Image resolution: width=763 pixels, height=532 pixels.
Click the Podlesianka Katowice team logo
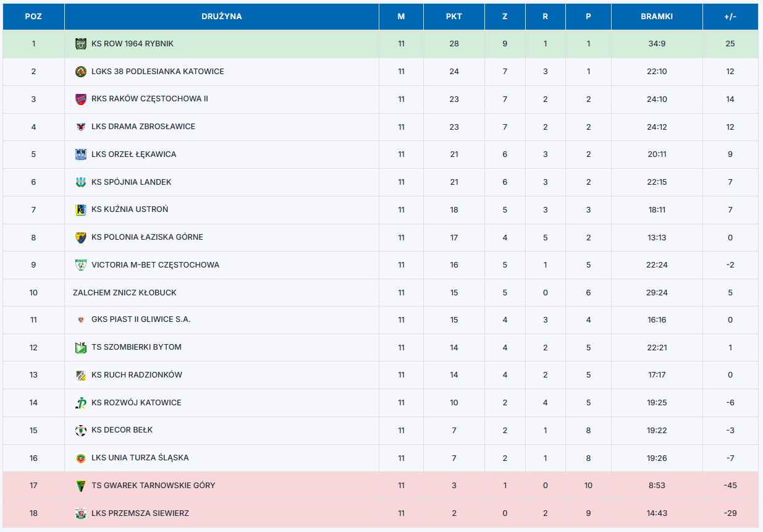[x=80, y=72]
